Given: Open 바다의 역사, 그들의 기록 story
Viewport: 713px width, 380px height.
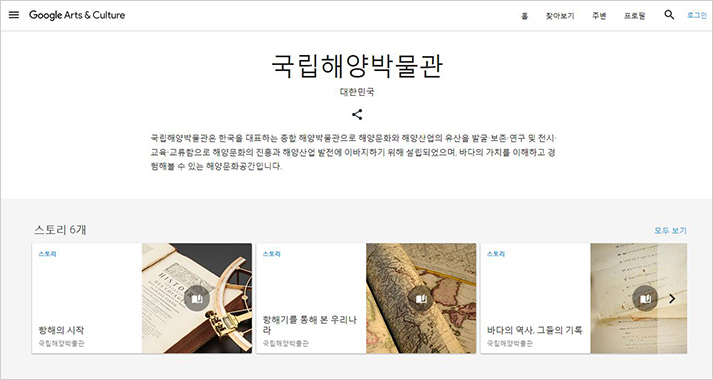Looking at the screenshot, I should (584, 298).
